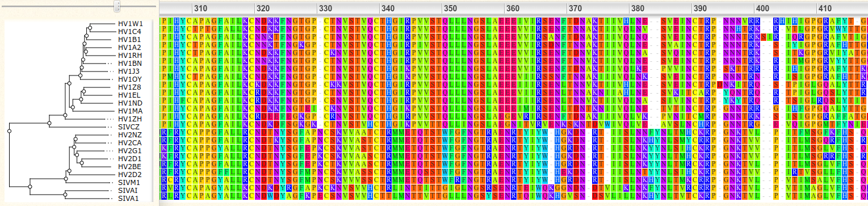Select tree leaf HV1C4

[x=130, y=31]
